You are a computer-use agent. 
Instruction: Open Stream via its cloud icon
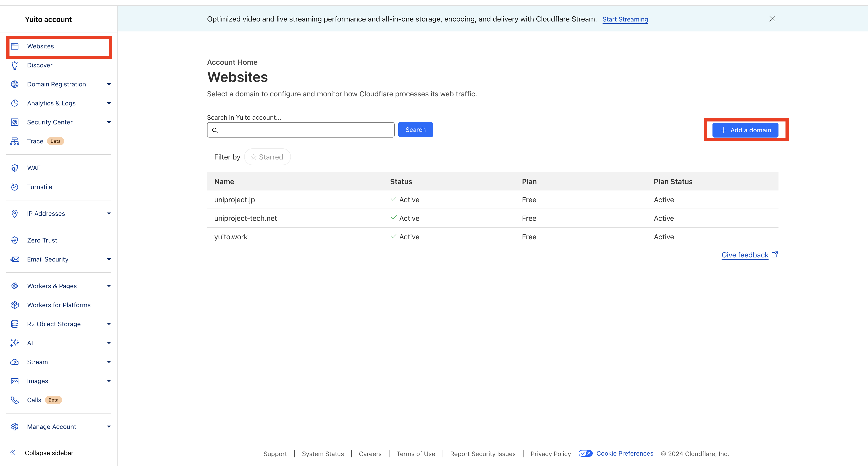[15, 362]
